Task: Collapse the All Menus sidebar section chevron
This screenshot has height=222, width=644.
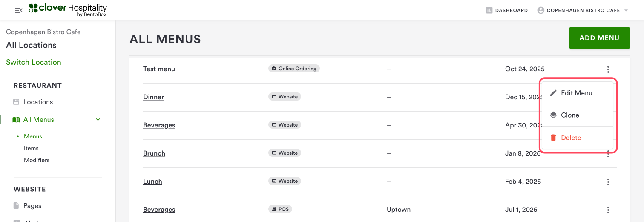Action: click(x=98, y=120)
